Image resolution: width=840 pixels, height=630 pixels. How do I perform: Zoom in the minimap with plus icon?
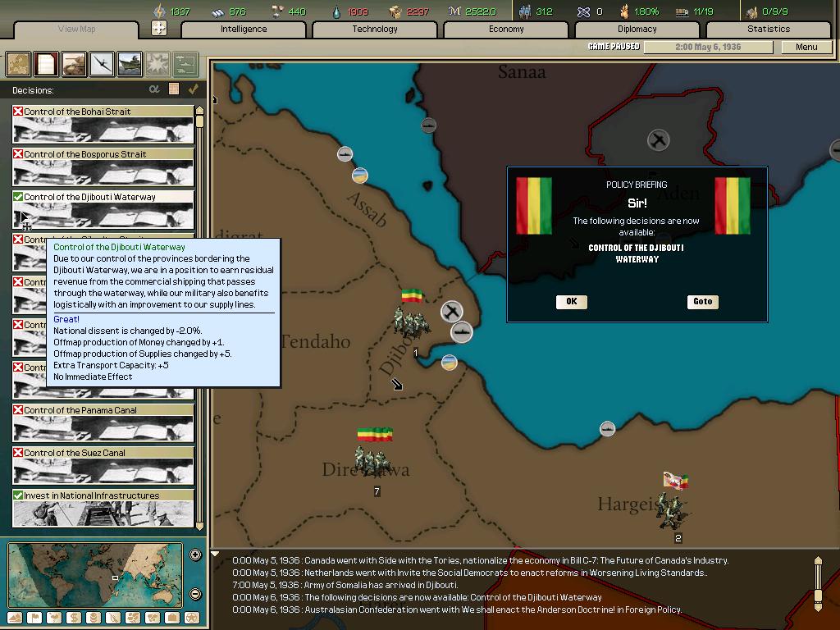pos(195,555)
